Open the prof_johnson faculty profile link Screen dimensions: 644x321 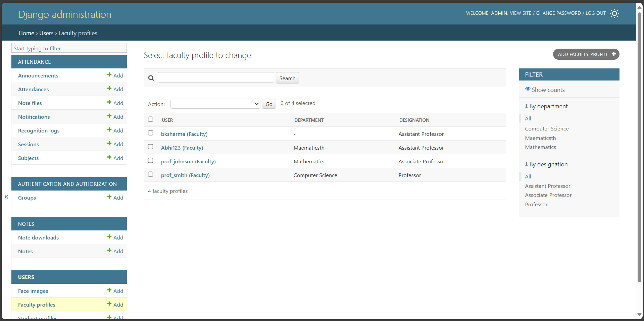pyautogui.click(x=188, y=161)
